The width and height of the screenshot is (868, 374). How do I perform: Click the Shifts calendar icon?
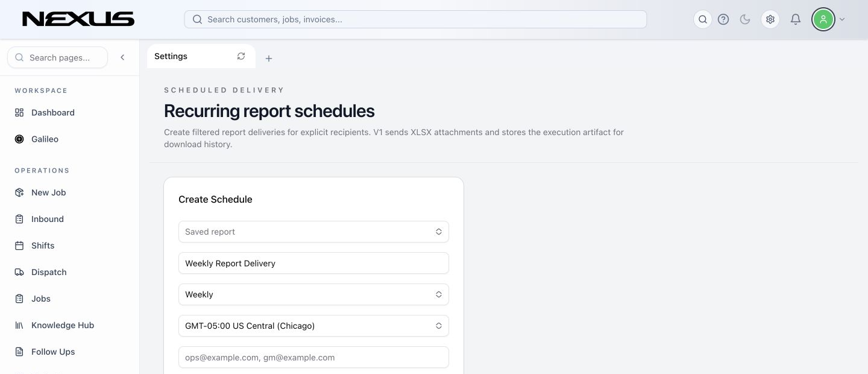click(x=19, y=246)
